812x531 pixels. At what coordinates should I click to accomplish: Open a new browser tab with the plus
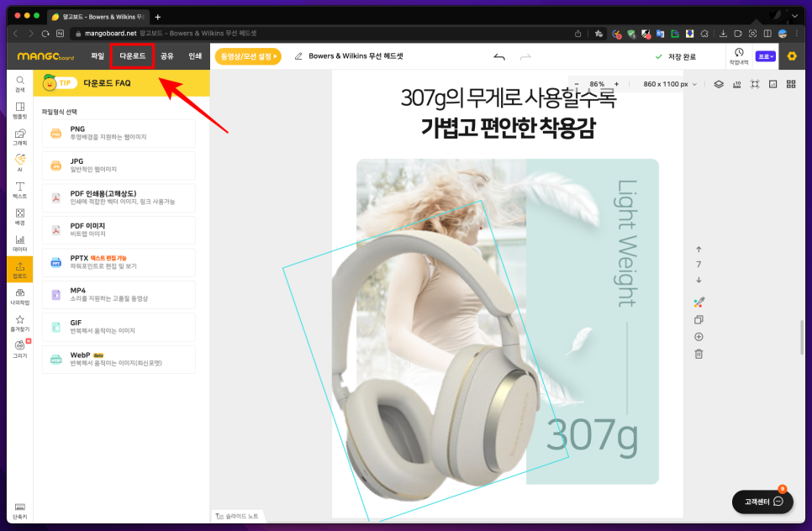pos(158,17)
